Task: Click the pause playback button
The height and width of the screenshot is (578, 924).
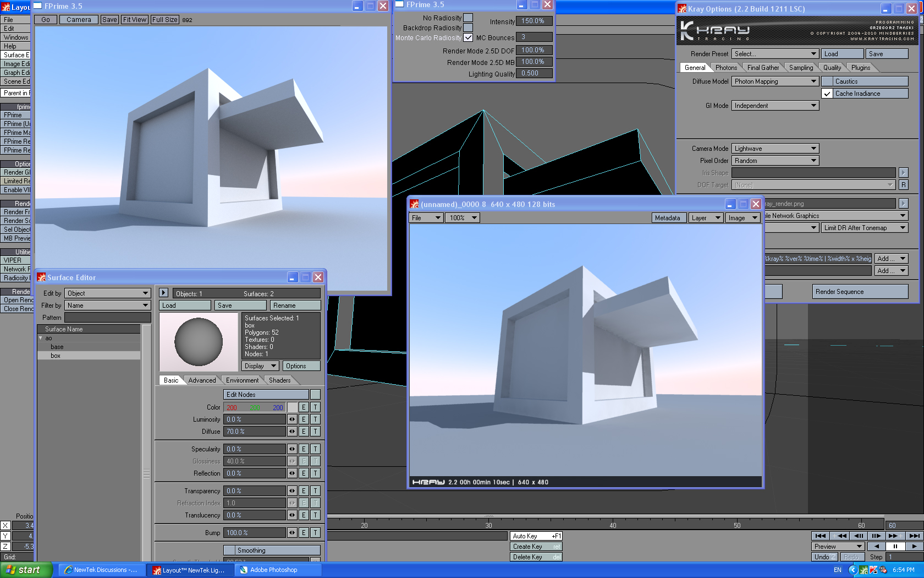Action: click(895, 547)
